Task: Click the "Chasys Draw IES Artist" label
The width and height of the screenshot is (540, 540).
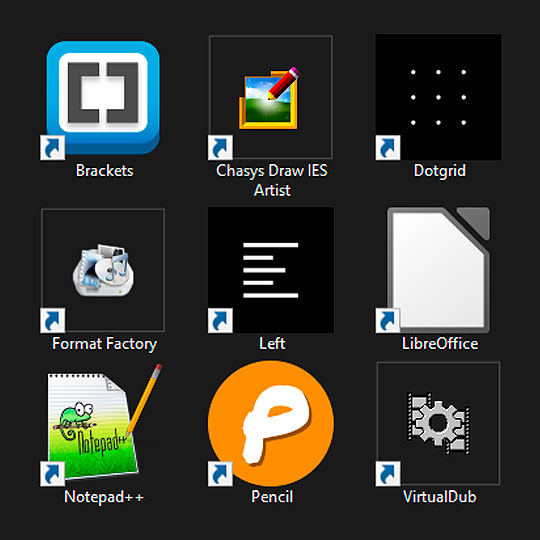Action: 272,180
